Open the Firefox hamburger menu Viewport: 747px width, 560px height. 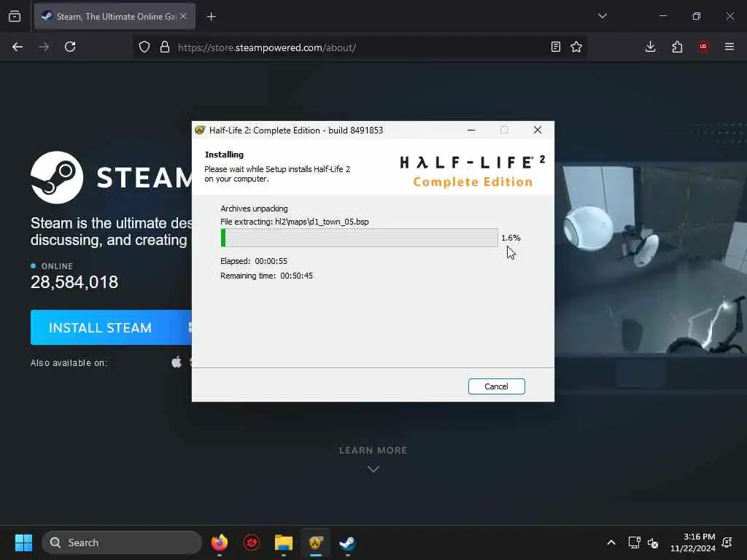729,47
